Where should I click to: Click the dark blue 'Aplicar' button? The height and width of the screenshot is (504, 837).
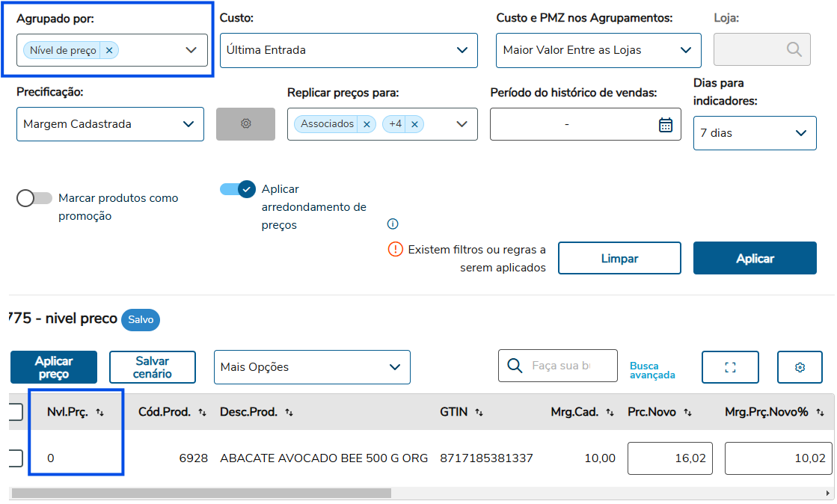pyautogui.click(x=755, y=258)
